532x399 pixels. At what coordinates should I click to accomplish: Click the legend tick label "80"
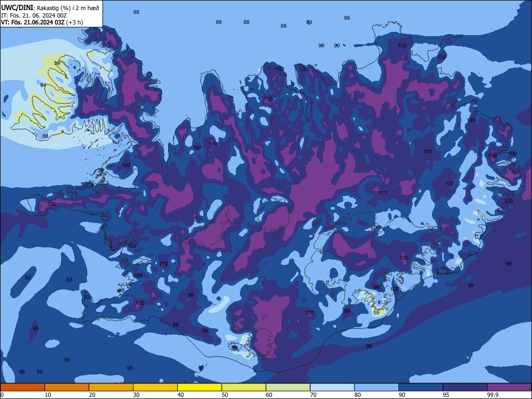point(358,395)
